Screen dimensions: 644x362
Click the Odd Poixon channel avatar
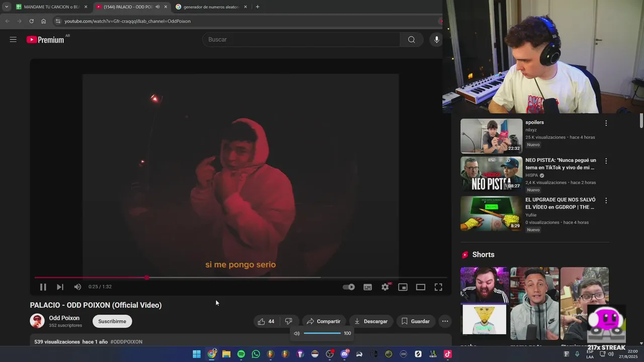point(37,321)
